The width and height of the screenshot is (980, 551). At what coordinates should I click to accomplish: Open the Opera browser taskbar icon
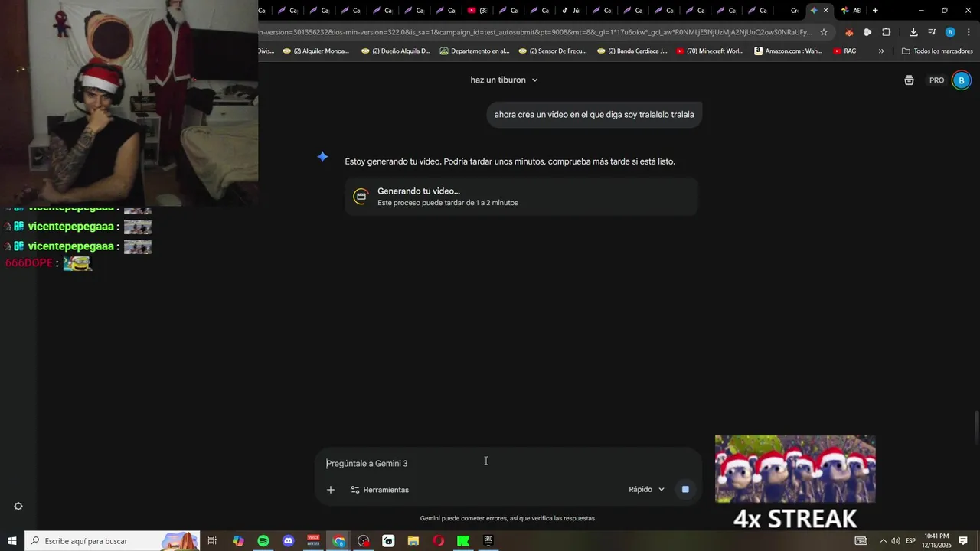click(x=438, y=541)
